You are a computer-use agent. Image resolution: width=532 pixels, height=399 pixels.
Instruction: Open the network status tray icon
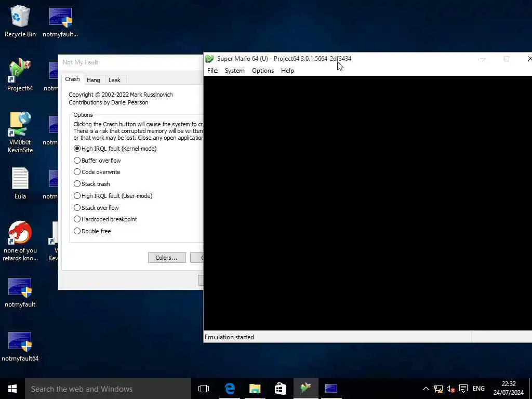(x=438, y=389)
